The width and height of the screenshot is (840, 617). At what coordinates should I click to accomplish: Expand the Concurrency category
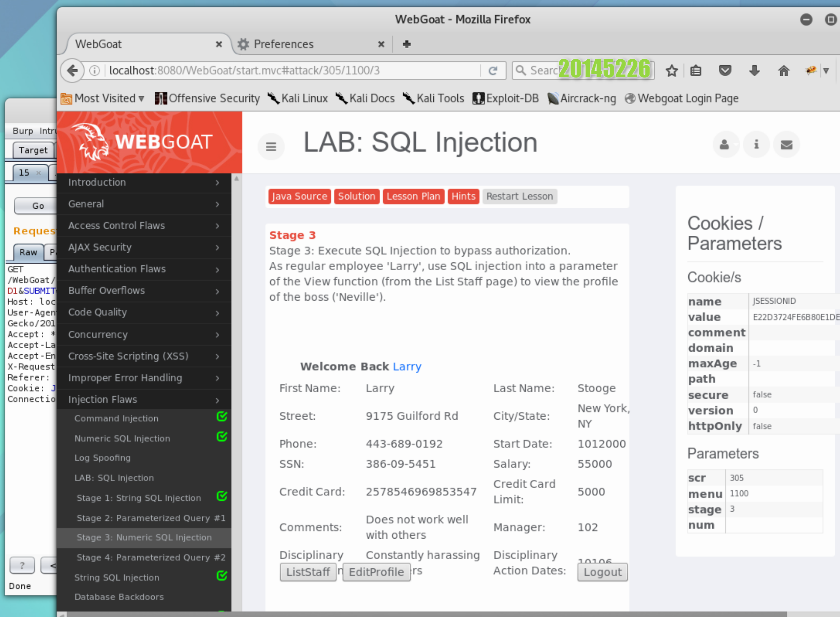[144, 335]
